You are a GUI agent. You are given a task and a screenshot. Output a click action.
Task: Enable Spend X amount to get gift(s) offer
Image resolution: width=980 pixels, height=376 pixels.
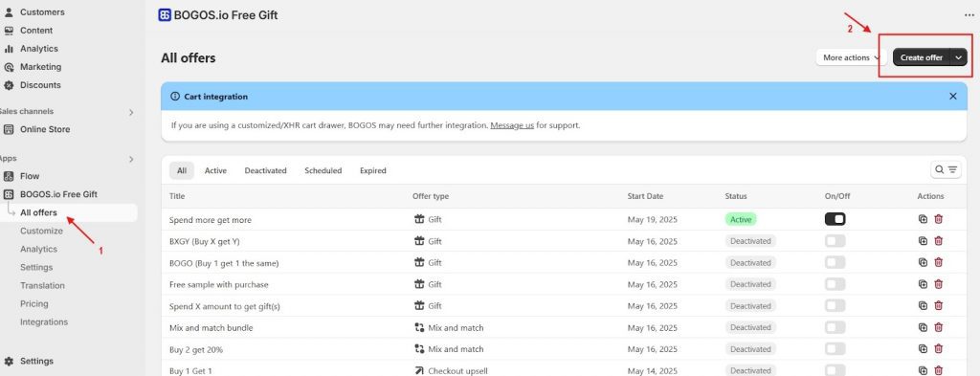[x=835, y=306]
